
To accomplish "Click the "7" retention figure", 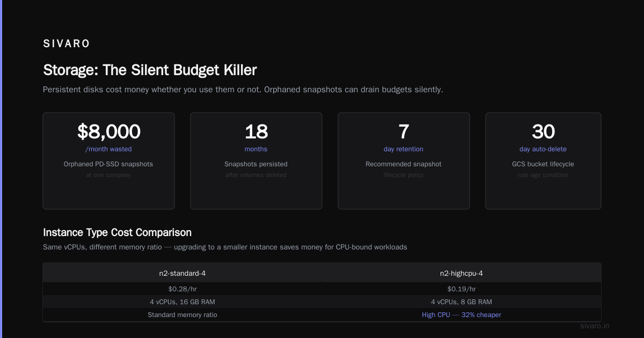I will pos(404,131).
